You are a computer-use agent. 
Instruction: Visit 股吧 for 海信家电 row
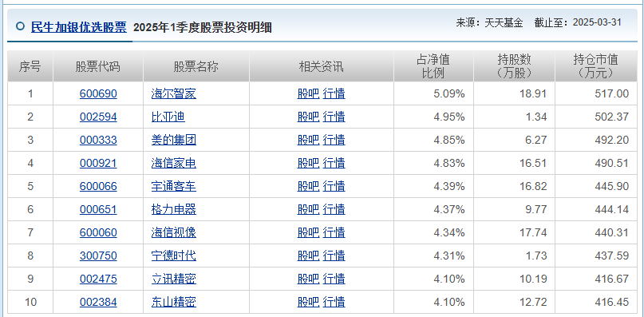click(x=308, y=163)
